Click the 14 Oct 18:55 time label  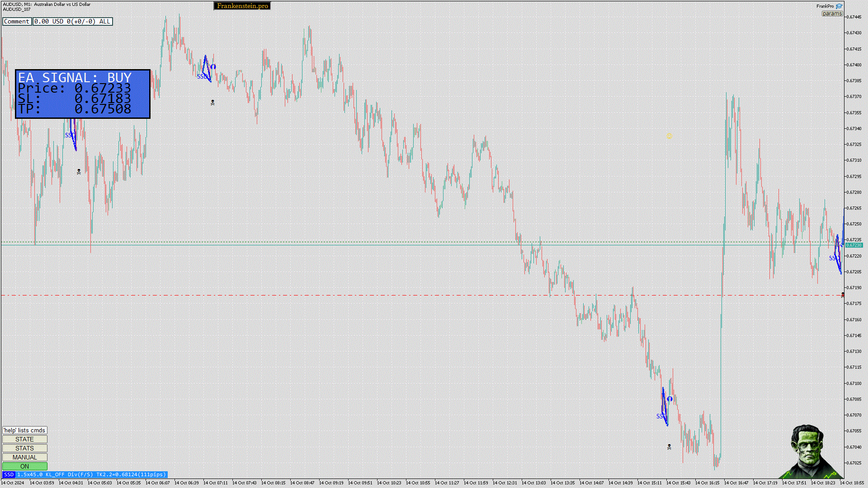pos(852,483)
